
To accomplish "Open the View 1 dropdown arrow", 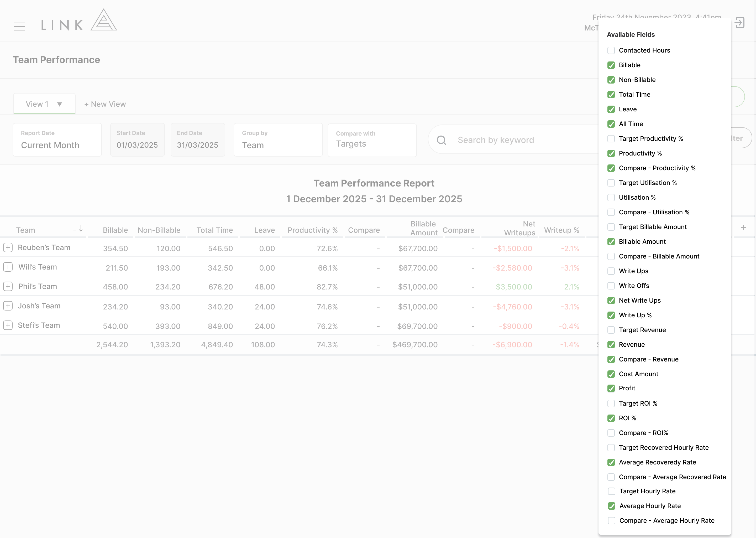I will [x=60, y=104].
